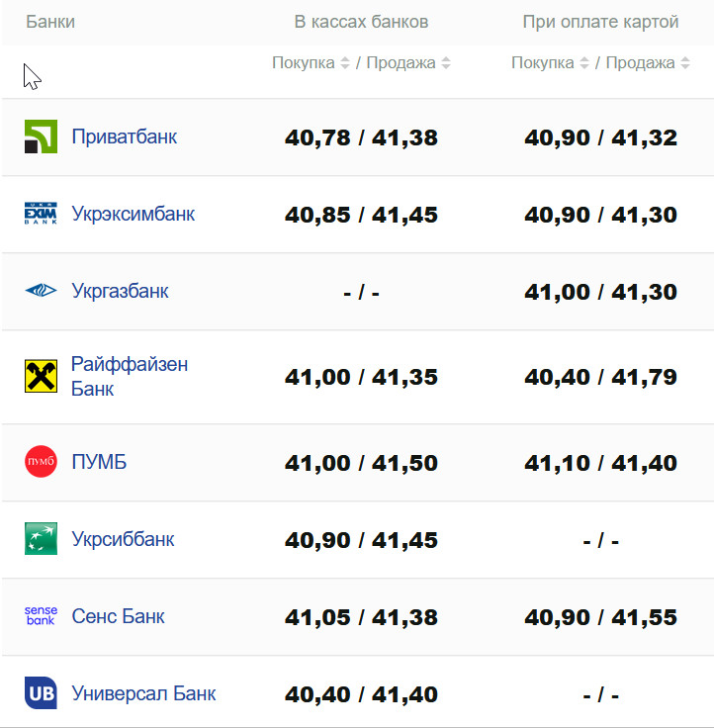
Task: Click the Raiffeisen yellow logo icon
Action: (41, 376)
